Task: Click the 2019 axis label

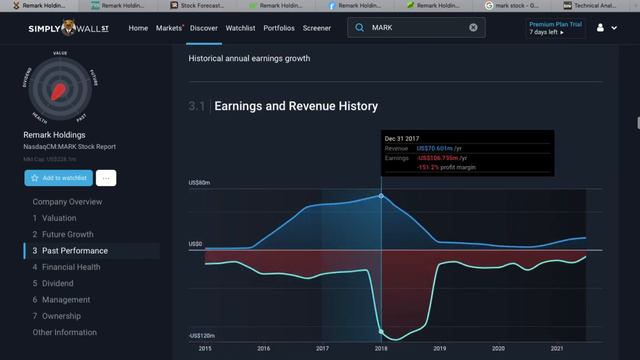Action: 440,348
